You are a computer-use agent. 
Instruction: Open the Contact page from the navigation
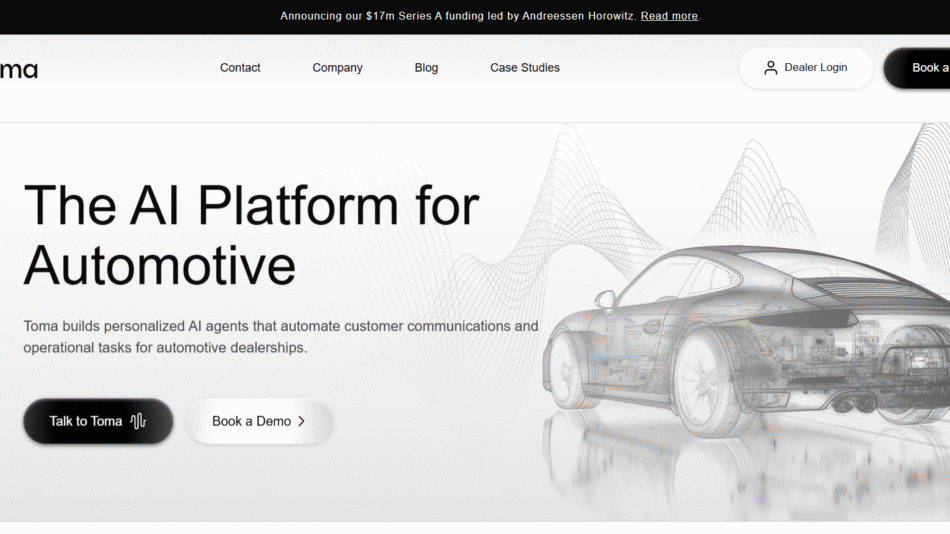click(240, 68)
